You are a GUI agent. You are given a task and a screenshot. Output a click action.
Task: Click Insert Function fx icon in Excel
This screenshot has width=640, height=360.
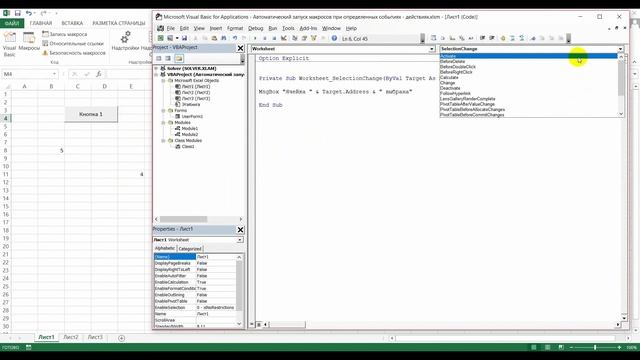[x=98, y=74]
